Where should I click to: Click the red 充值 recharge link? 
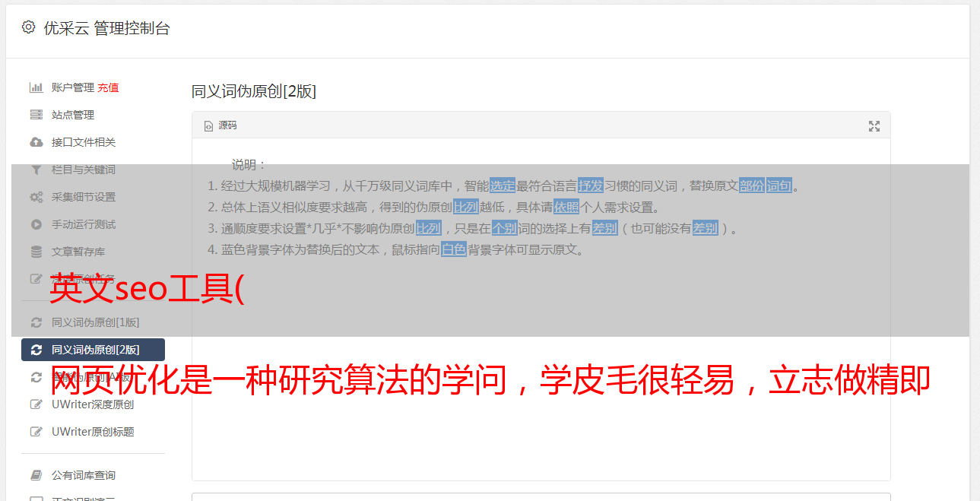pos(108,87)
